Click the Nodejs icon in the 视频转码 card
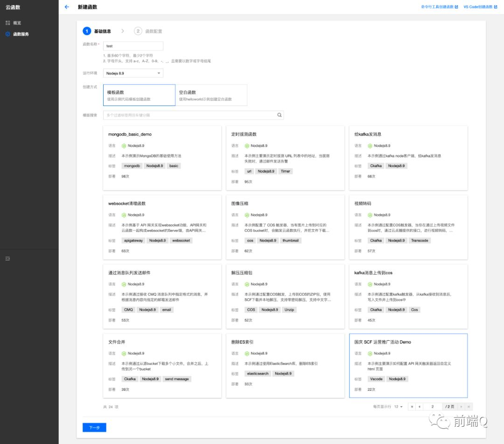 [370, 215]
